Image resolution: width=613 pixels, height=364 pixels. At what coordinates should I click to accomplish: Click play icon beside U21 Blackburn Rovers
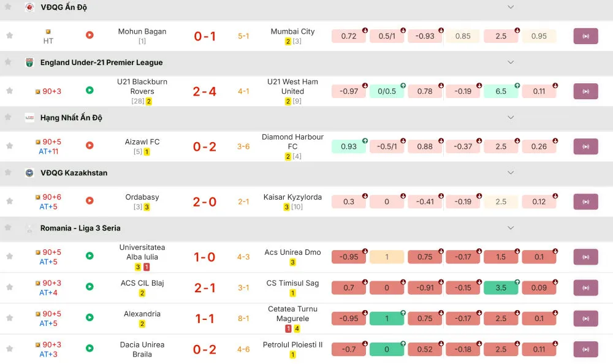(89, 91)
